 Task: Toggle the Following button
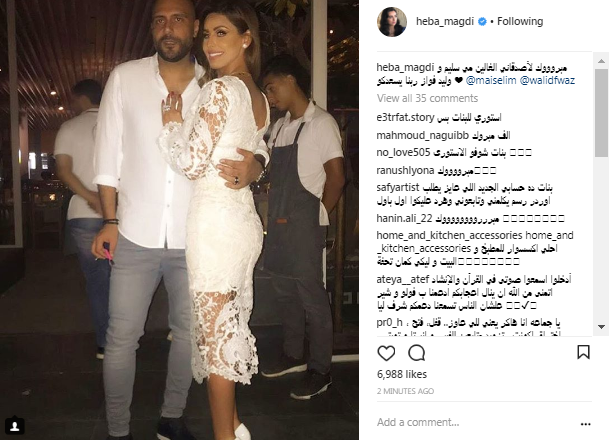coord(520,21)
